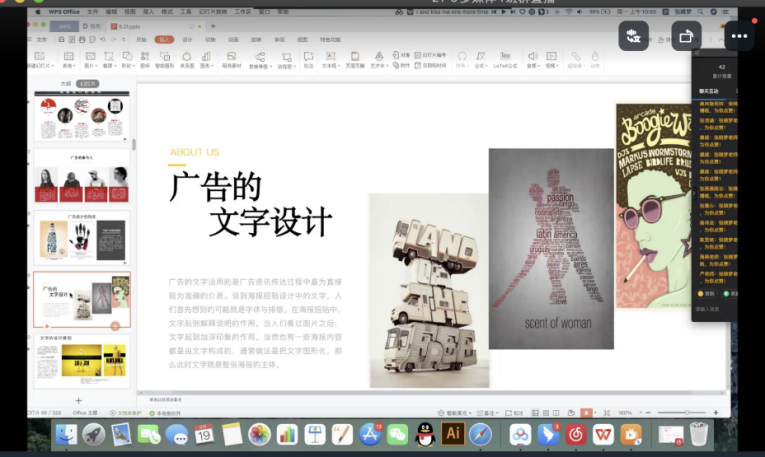This screenshot has height=457, width=765.
Task: Click the rotate screen overlay button
Action: click(686, 36)
